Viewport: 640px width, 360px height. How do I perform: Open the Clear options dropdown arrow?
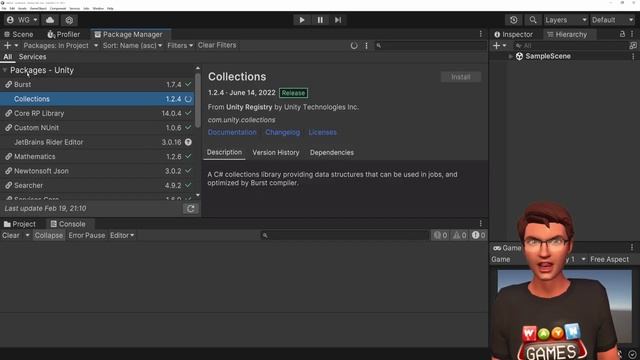pos(27,236)
